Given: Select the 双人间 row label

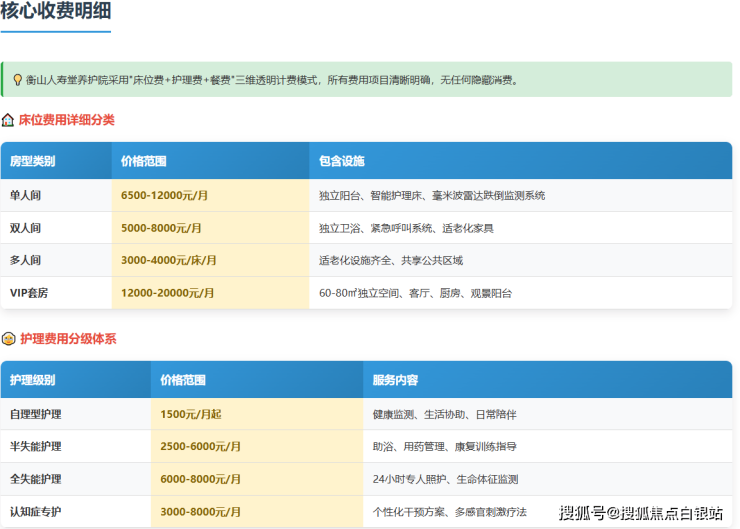Looking at the screenshot, I should [x=26, y=228].
